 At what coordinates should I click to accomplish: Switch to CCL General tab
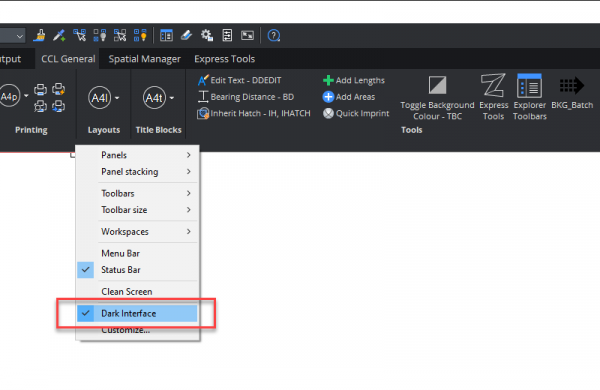point(68,59)
